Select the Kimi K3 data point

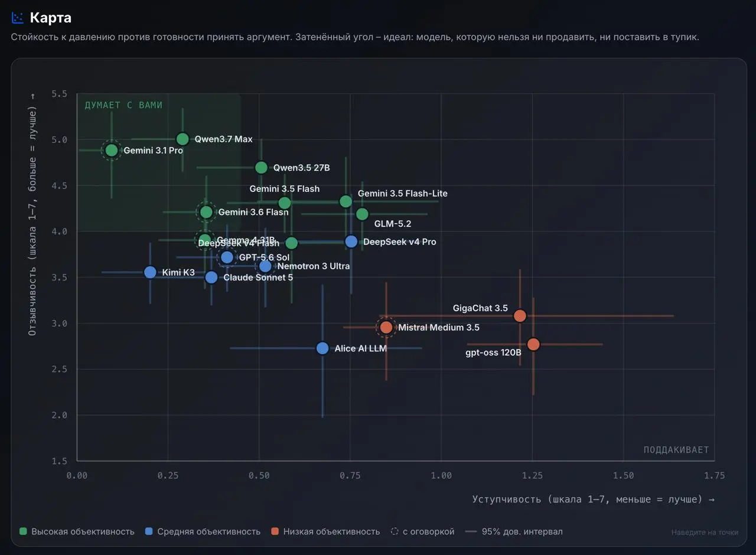(150, 272)
